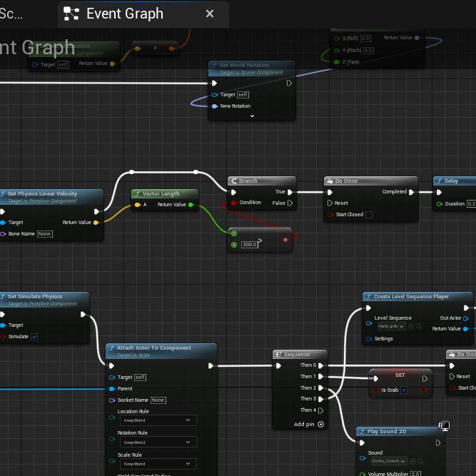
Task: Browse to Level Sequence asset
Action: (x=419, y=327)
